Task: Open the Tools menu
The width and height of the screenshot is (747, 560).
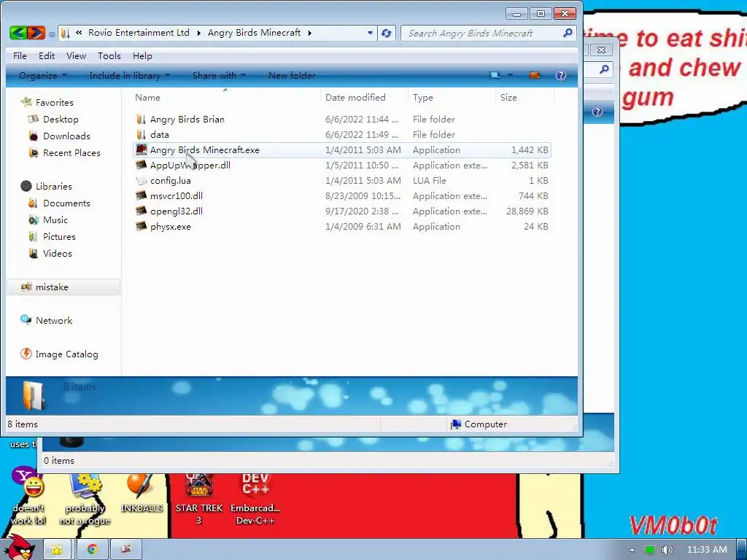Action: pos(109,55)
